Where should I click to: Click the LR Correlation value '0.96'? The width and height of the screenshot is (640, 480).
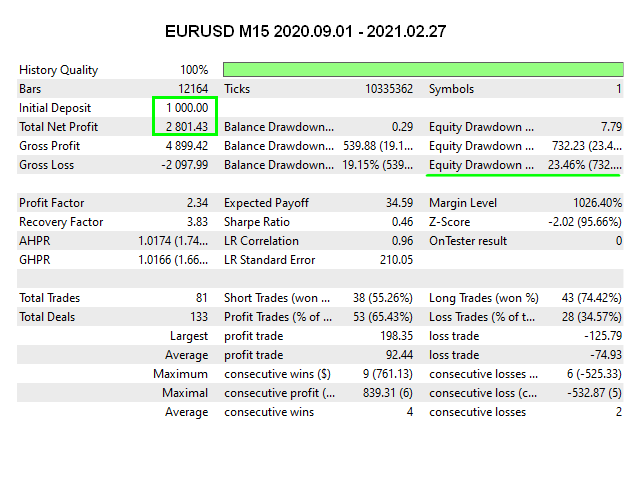(402, 241)
